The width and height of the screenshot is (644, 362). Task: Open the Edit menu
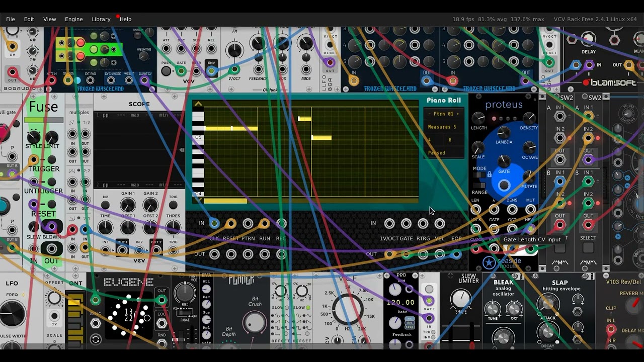coord(29,19)
